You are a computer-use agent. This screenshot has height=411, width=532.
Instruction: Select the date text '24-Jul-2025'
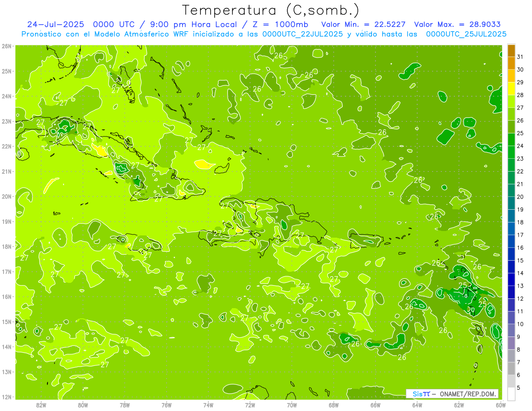tap(55, 24)
